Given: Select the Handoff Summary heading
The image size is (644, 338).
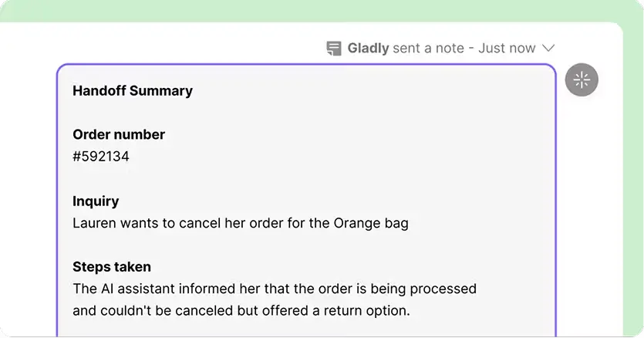Looking at the screenshot, I should [x=133, y=91].
